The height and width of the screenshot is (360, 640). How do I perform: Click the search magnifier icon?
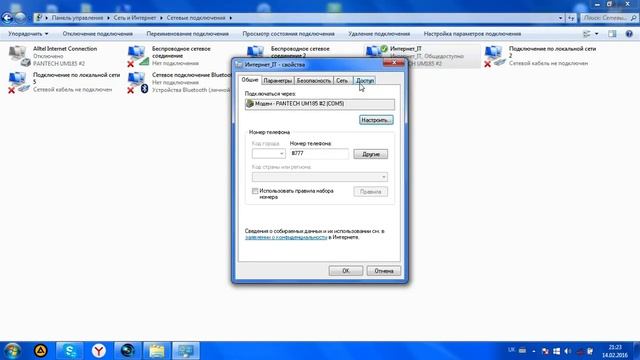point(633,18)
